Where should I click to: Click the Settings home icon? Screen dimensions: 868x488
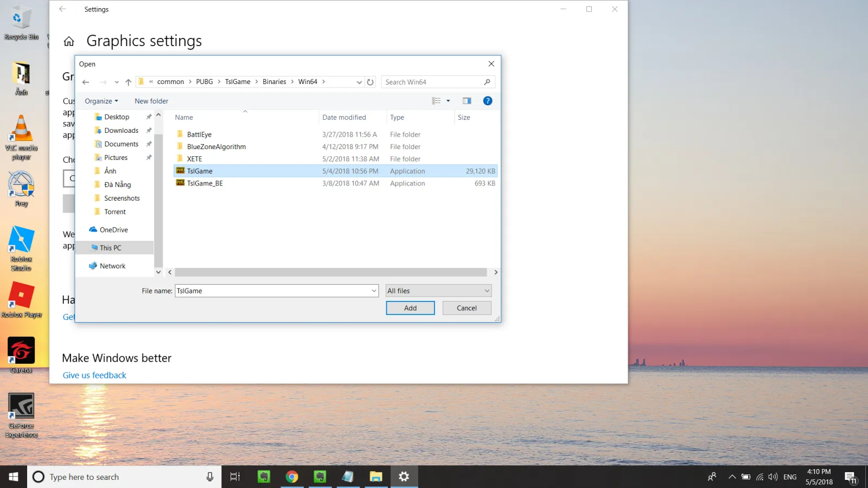(x=69, y=41)
